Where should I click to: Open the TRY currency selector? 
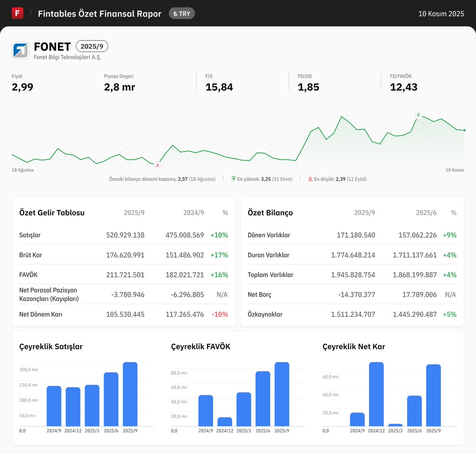182,13
